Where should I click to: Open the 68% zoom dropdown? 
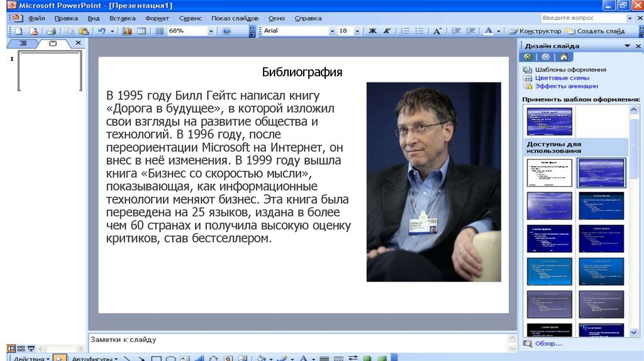pyautogui.click(x=211, y=31)
